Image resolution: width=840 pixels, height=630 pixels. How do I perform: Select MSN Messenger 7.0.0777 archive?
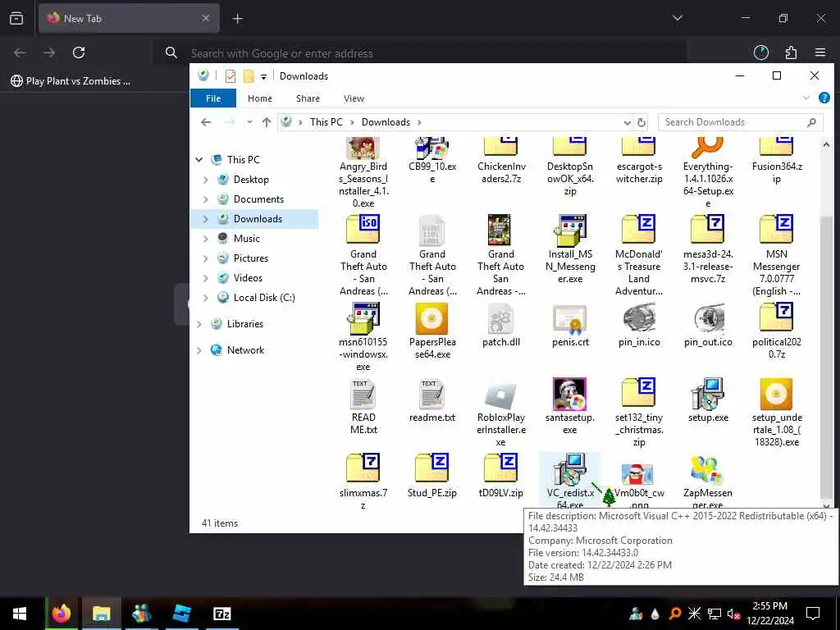coord(776,230)
